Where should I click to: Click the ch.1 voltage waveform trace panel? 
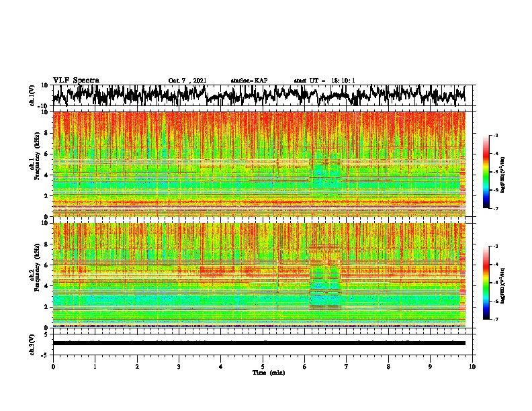[263, 95]
